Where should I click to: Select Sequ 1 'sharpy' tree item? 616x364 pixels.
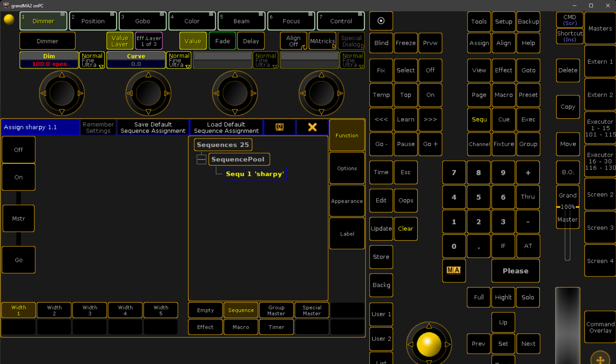click(x=255, y=174)
